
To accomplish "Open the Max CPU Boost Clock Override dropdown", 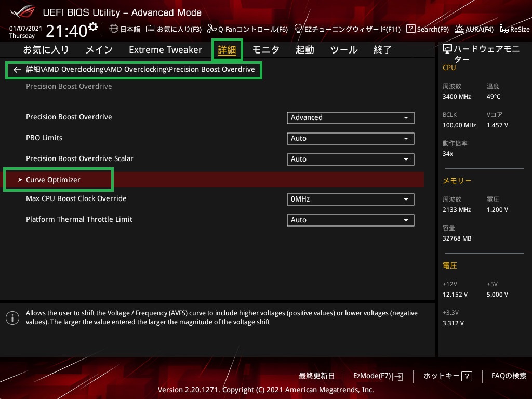I will coord(351,199).
